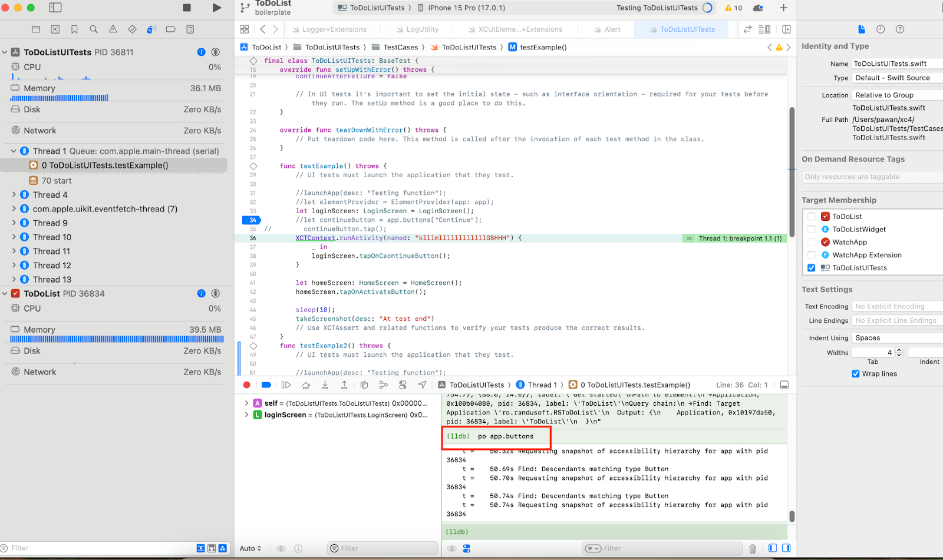Open the Debug navigator spray icon
Image resolution: width=943 pixels, height=560 pixels.
(151, 29)
